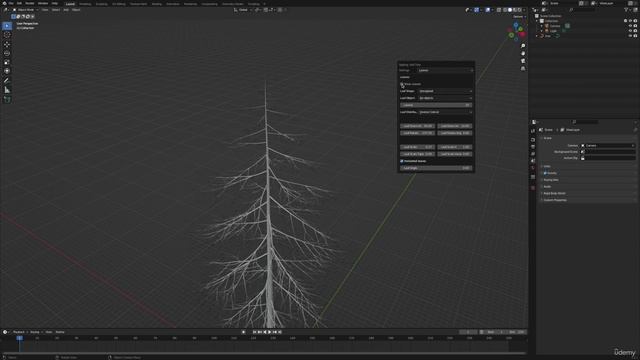Switch to wireframe viewport shading
This screenshot has height=360, width=640.
tap(505, 10)
